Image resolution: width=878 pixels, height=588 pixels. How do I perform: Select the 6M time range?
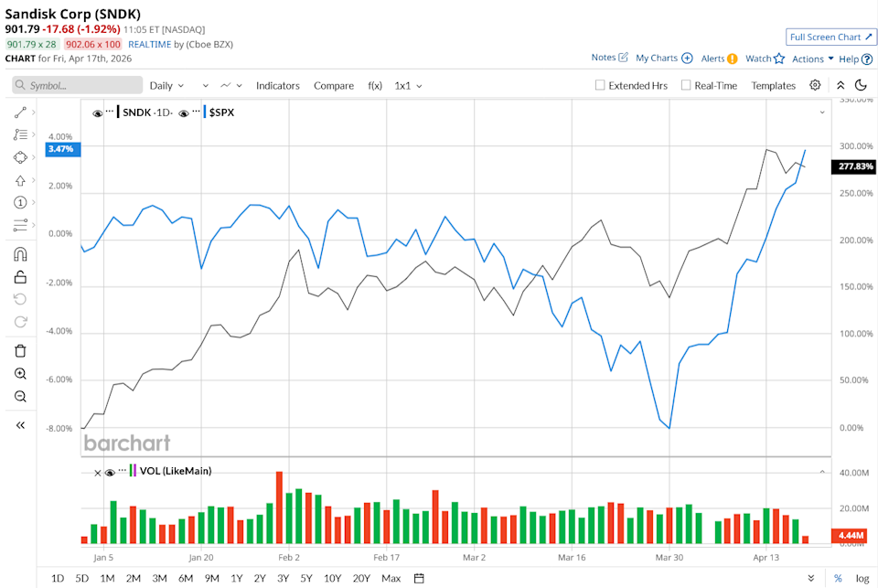(186, 578)
